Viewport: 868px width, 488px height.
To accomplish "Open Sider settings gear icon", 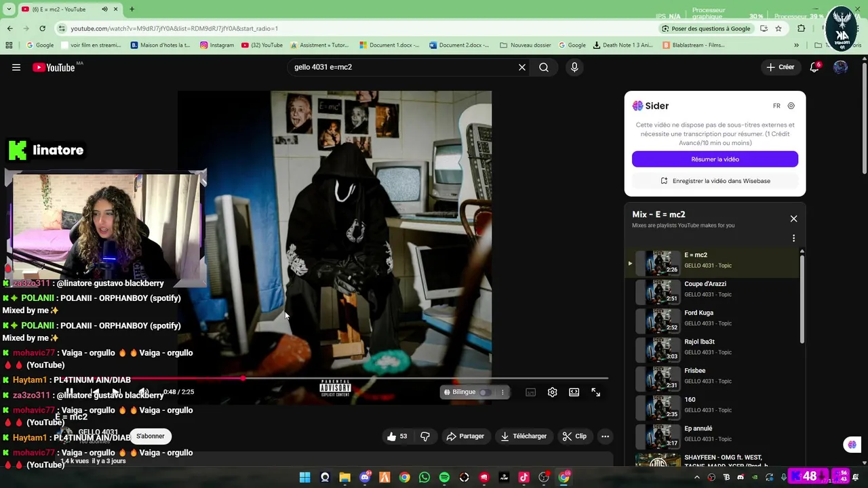I will click(791, 106).
